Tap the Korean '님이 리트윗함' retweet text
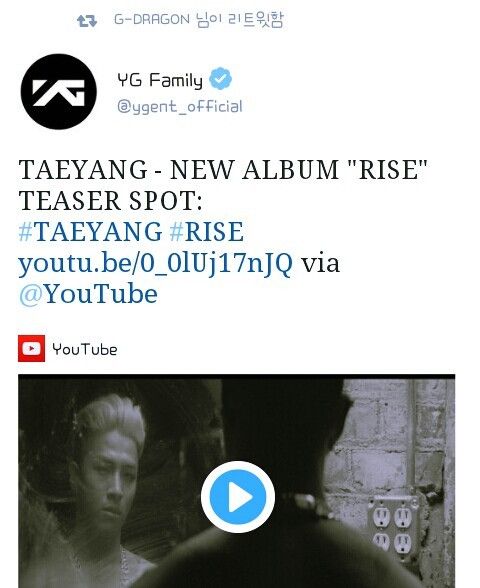 (239, 20)
